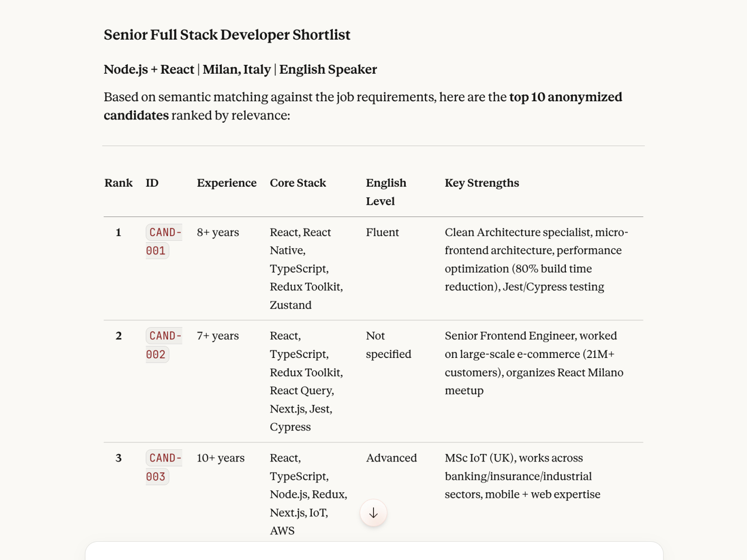This screenshot has height=560, width=747.
Task: Click the English Level column header
Action: pos(386,192)
